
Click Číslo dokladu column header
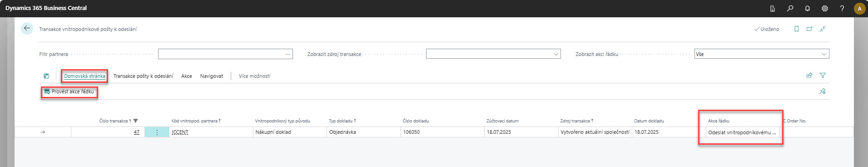coord(416,121)
